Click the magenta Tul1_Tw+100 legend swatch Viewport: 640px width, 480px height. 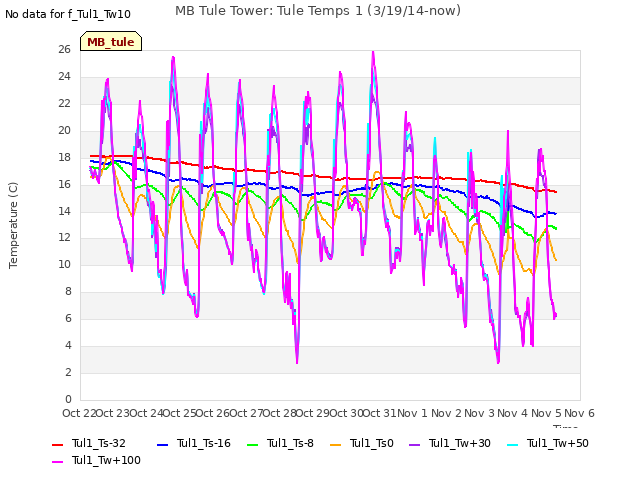[58, 462]
